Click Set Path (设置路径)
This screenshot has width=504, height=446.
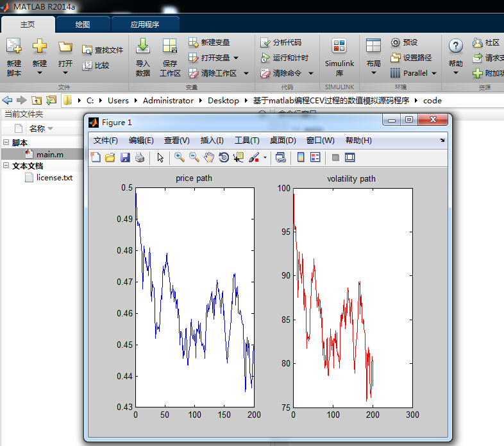click(411, 58)
